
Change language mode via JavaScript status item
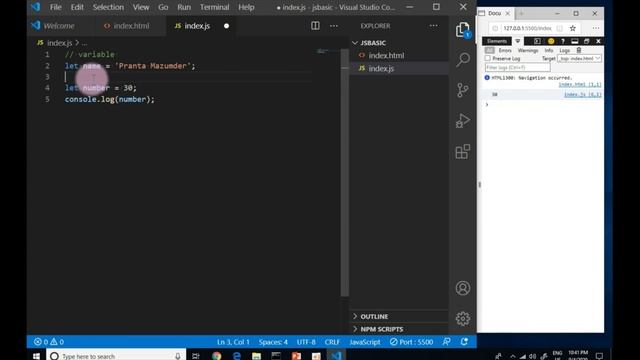point(364,342)
